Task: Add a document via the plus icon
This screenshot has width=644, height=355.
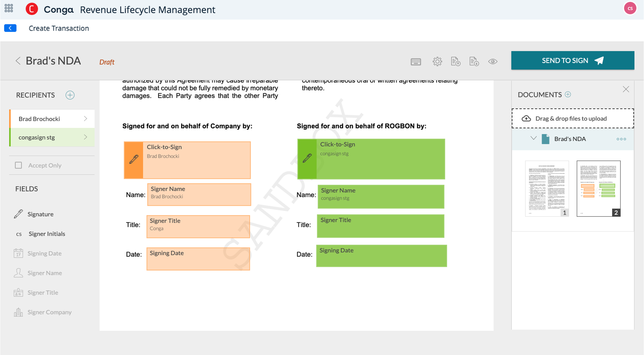Action: (x=568, y=94)
